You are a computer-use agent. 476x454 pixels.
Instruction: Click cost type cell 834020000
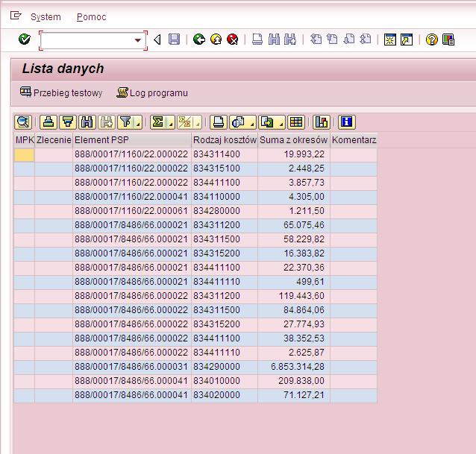point(225,395)
